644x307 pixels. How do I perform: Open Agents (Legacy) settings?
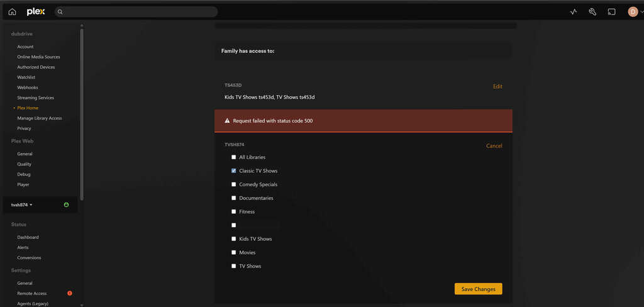33,304
